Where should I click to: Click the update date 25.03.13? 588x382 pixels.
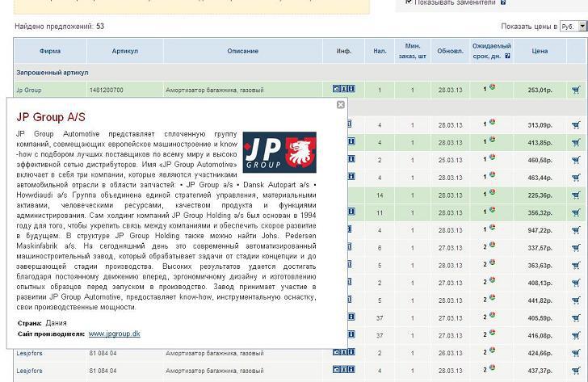pos(451,160)
